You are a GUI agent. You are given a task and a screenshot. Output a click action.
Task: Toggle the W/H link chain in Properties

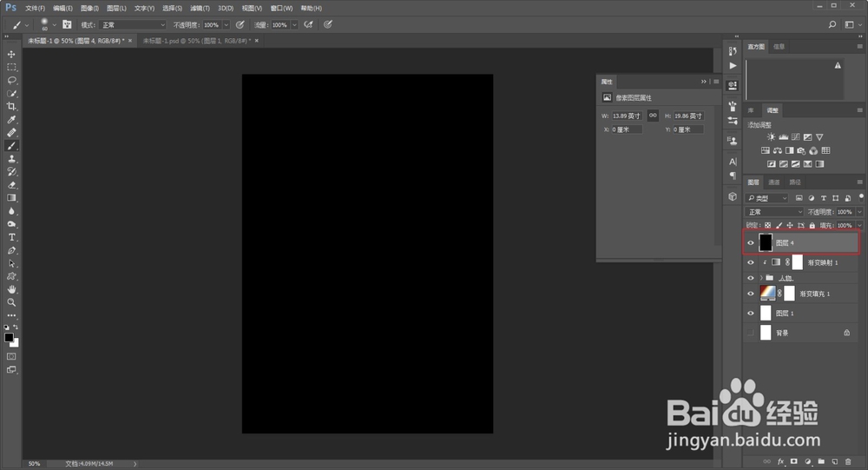[x=654, y=116]
